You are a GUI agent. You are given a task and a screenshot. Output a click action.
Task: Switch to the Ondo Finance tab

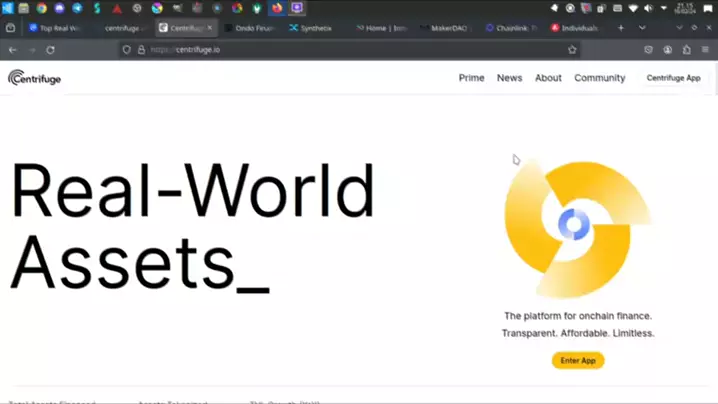coord(250,28)
